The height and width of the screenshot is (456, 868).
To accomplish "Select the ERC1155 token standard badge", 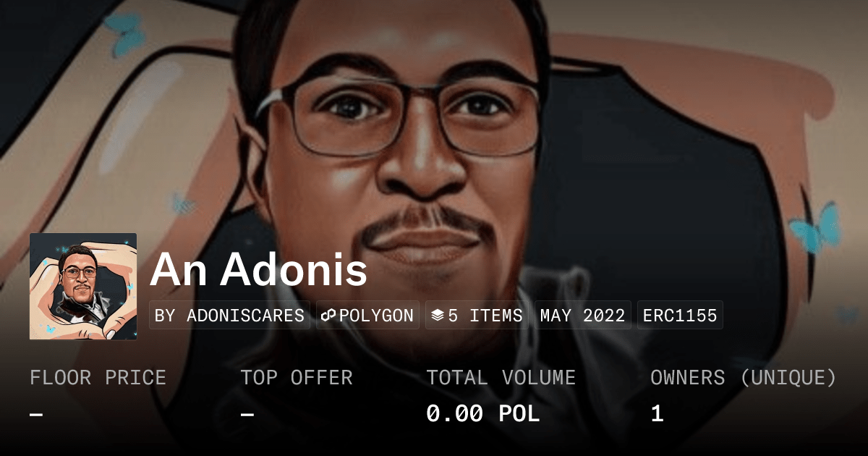I will pyautogui.click(x=680, y=316).
